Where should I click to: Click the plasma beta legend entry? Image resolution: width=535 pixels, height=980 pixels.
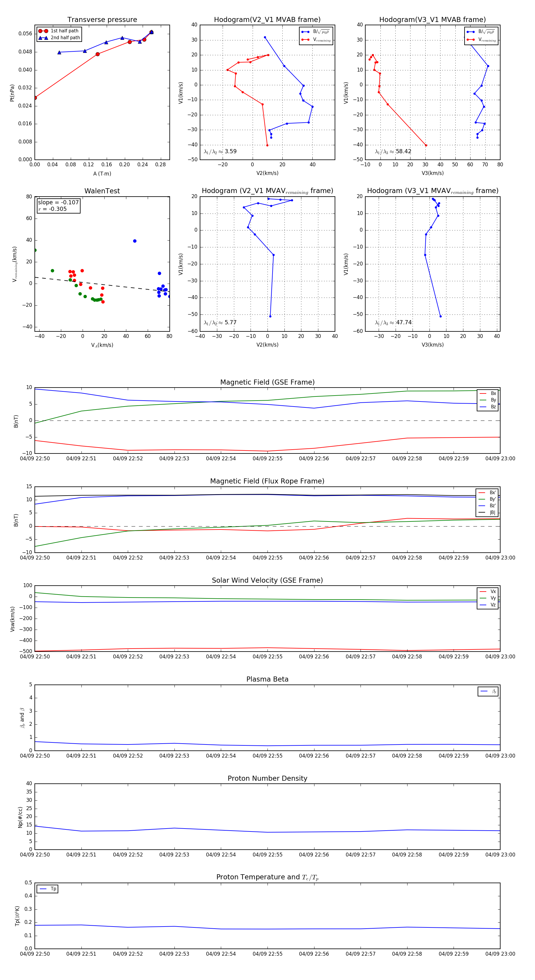[488, 691]
